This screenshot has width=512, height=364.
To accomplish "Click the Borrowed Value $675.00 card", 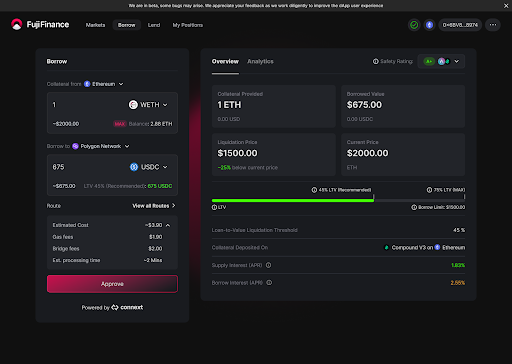I will point(403,106).
